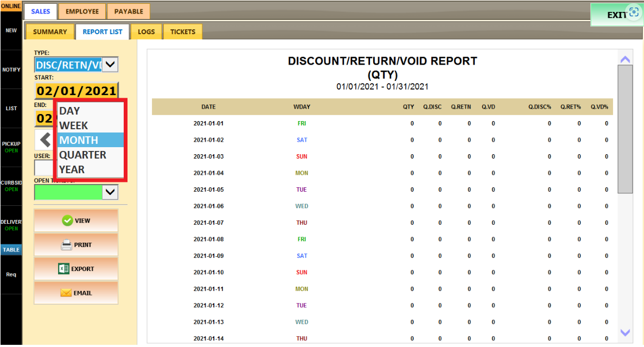The image size is (644, 347).
Task: Pick YEAR from the period options
Action: click(72, 169)
